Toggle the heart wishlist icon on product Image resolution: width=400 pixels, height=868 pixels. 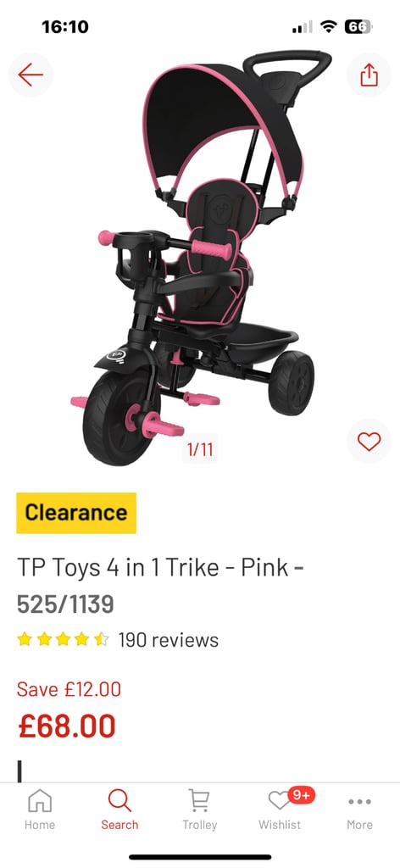(x=369, y=441)
